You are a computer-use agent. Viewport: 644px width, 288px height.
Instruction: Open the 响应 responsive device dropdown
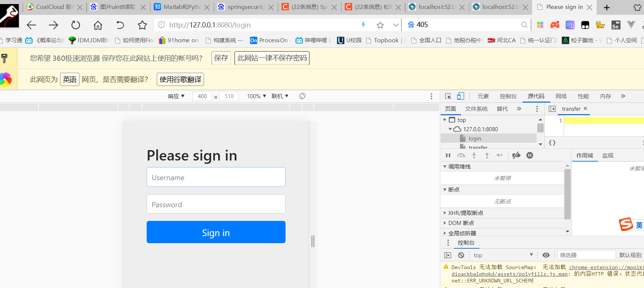pos(176,96)
